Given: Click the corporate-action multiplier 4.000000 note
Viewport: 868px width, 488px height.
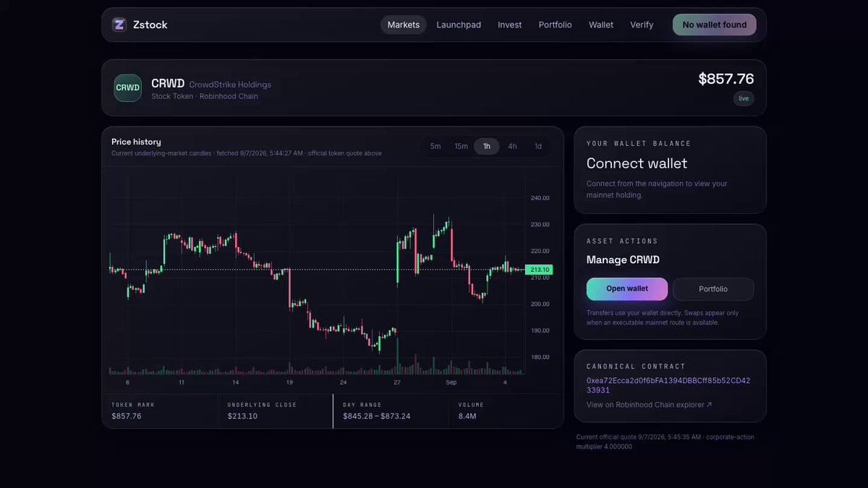Looking at the screenshot, I should click(x=665, y=442).
